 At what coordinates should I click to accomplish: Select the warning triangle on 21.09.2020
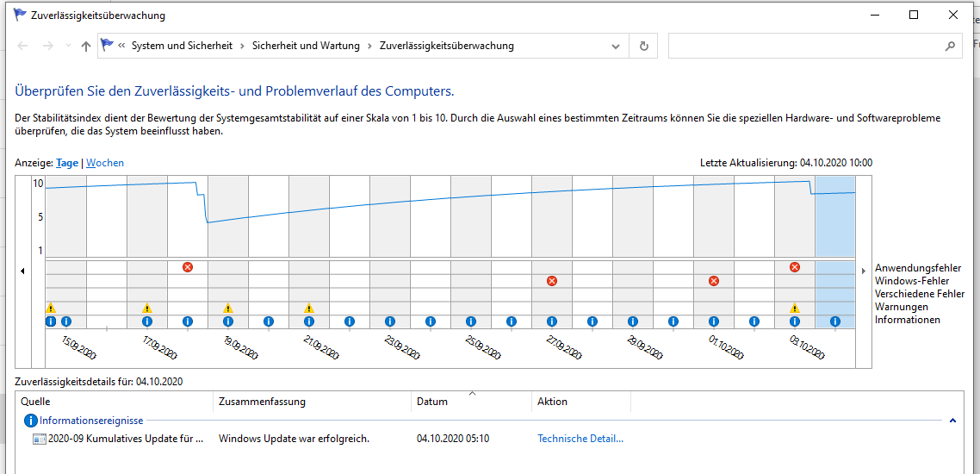click(309, 308)
